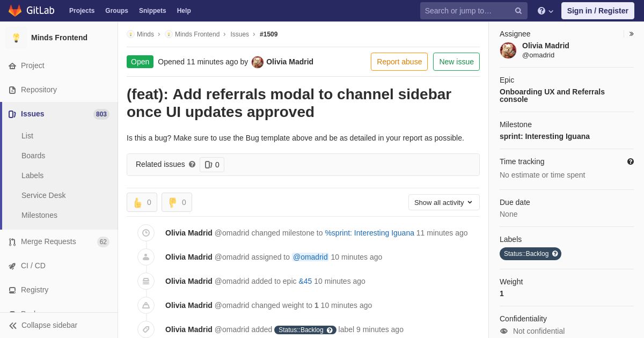
Task: Open the @omadrid mention link
Action: [x=310, y=257]
